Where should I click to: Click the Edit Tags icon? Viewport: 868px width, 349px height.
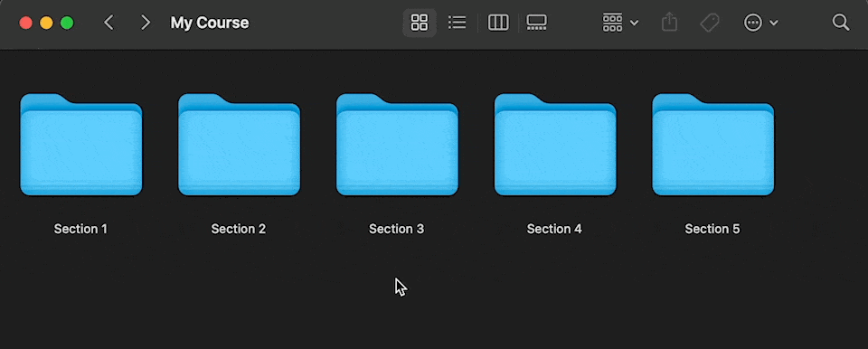click(709, 23)
